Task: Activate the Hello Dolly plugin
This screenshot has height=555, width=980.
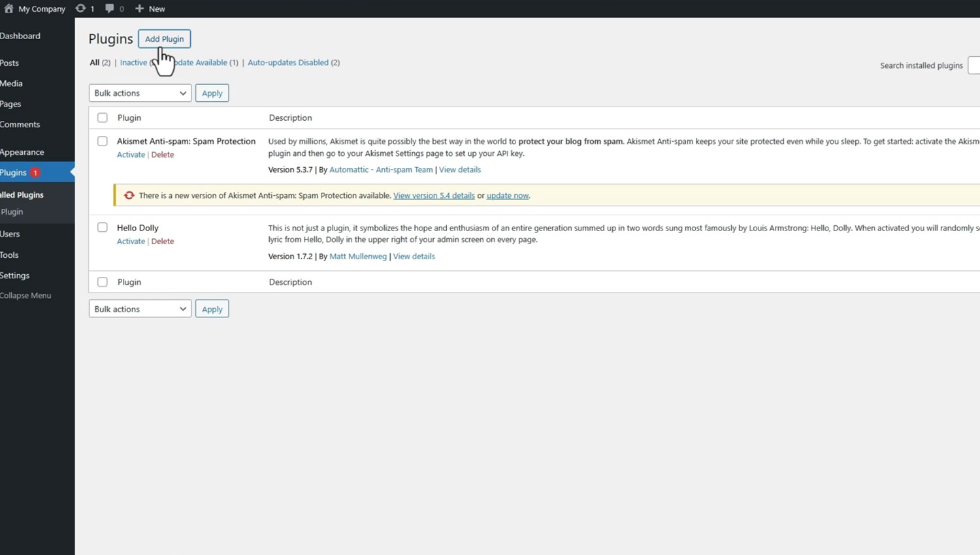Action: [131, 242]
